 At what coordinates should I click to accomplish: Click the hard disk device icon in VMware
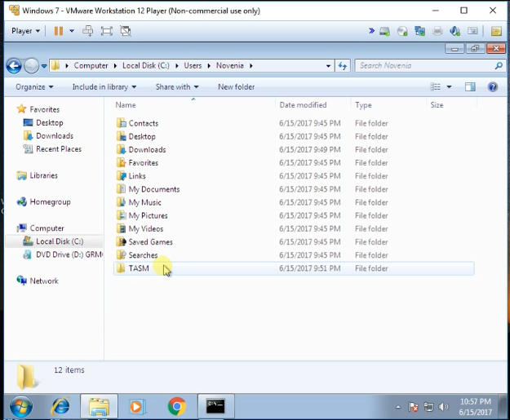click(x=385, y=31)
